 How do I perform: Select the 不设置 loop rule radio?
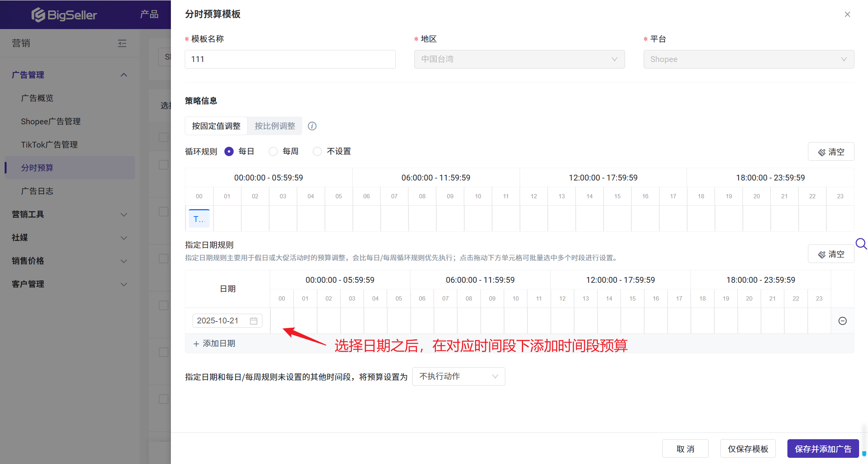tap(317, 151)
